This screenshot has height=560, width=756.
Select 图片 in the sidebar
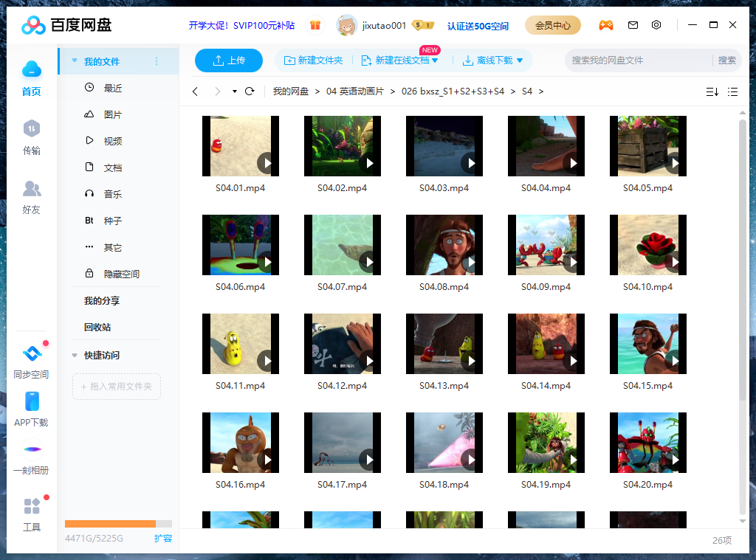point(117,114)
